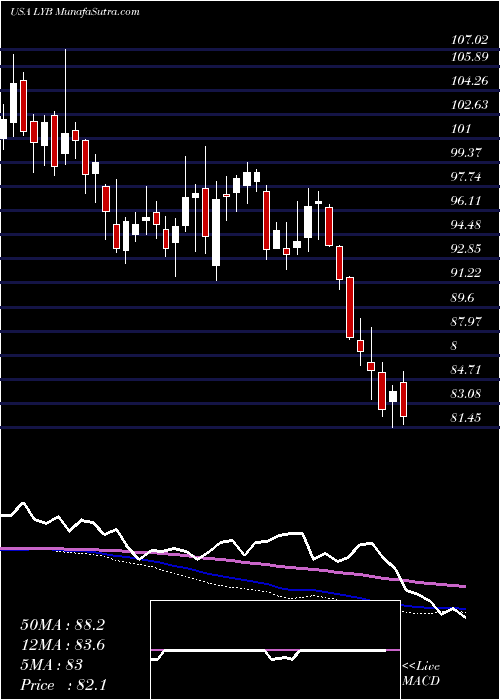This screenshot has height=700, width=500.
Task: Click the 104.26 price axis label
Action: pyautogui.click(x=470, y=82)
